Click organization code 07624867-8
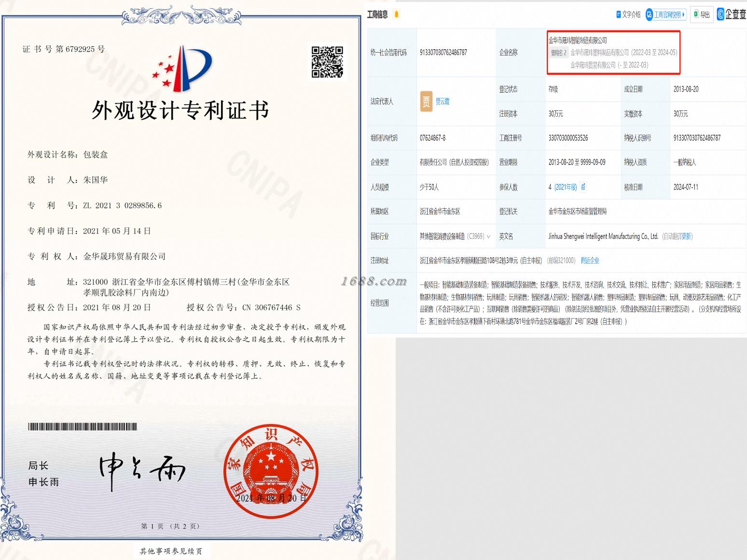747x560 pixels. [x=432, y=138]
